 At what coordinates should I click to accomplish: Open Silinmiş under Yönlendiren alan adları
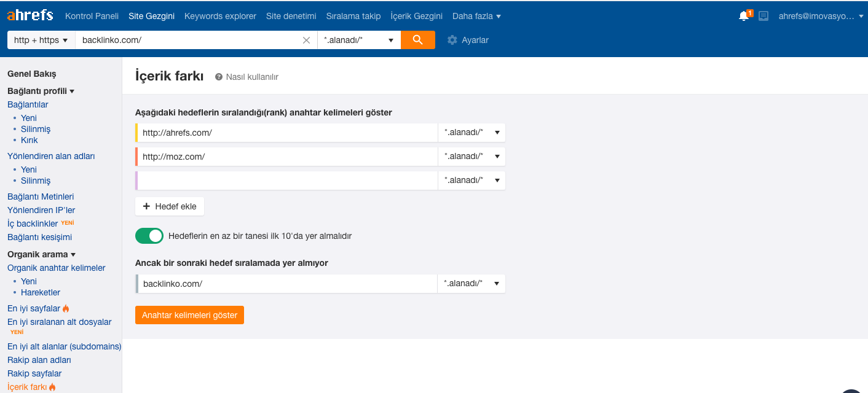tap(36, 181)
